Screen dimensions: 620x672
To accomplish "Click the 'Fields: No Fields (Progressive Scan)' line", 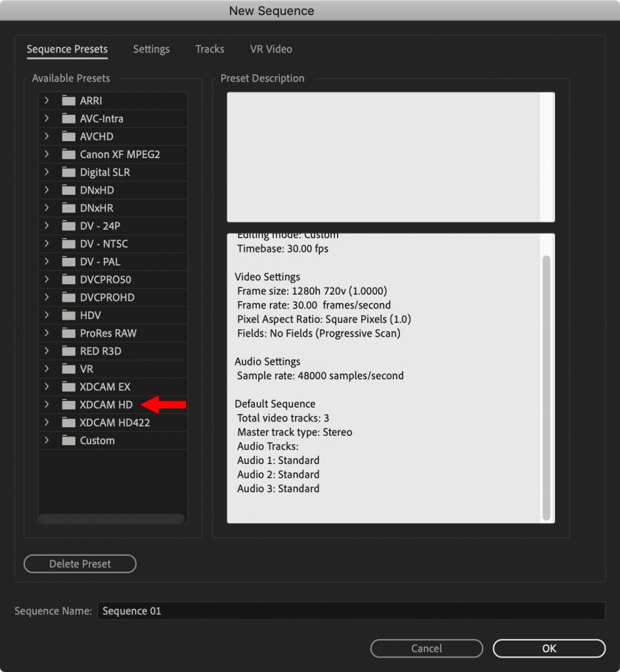I will [319, 333].
